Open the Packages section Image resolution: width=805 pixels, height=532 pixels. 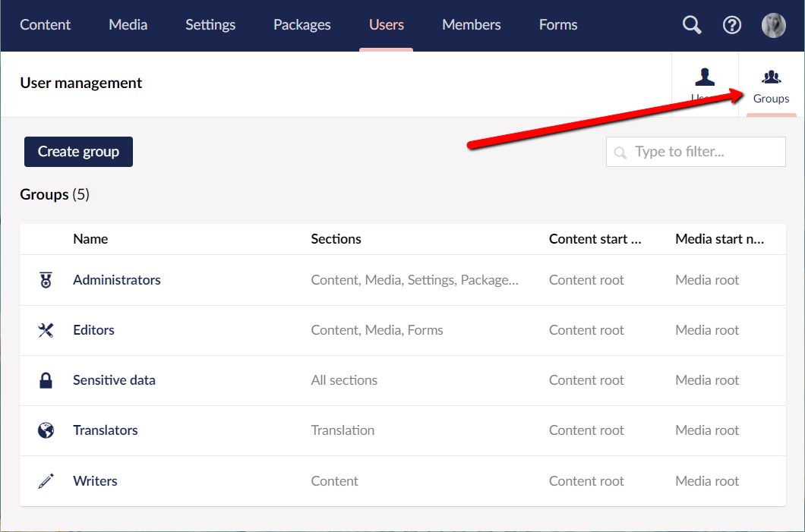pos(302,24)
